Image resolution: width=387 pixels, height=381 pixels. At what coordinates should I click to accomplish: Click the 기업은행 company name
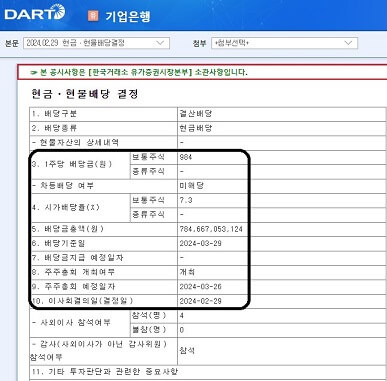pos(128,16)
